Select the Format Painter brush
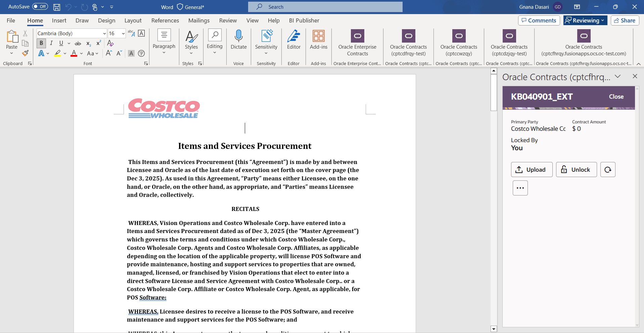This screenshot has width=644, height=333. point(25,53)
